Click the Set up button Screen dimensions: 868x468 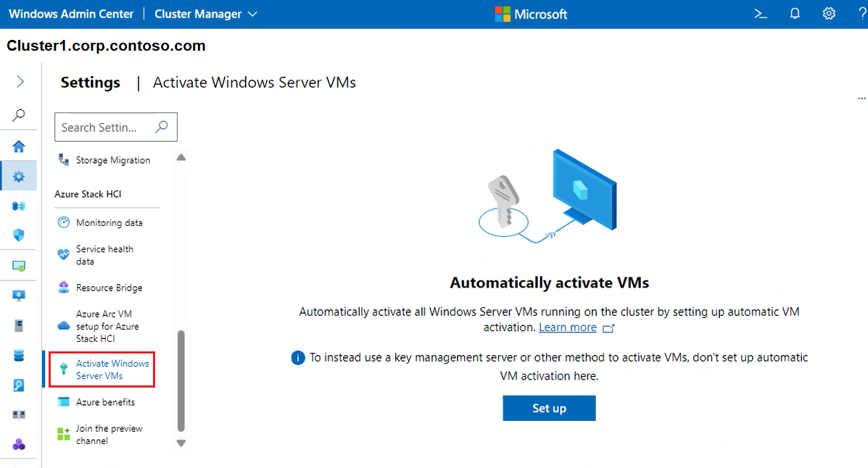point(549,408)
